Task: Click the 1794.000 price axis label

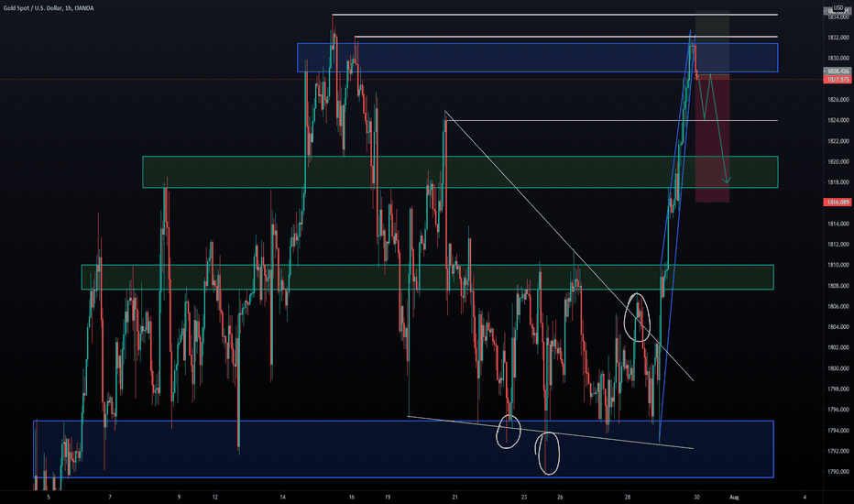Action: point(838,431)
